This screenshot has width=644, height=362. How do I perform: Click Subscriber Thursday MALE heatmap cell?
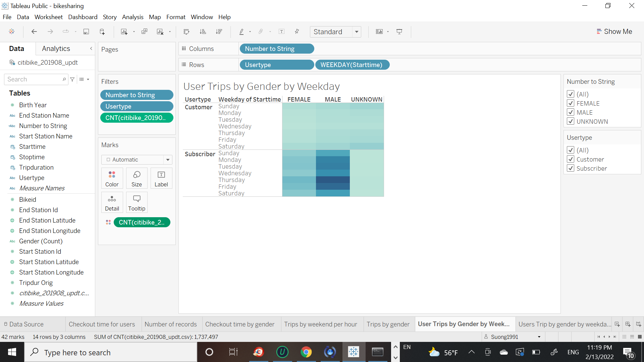point(333,180)
